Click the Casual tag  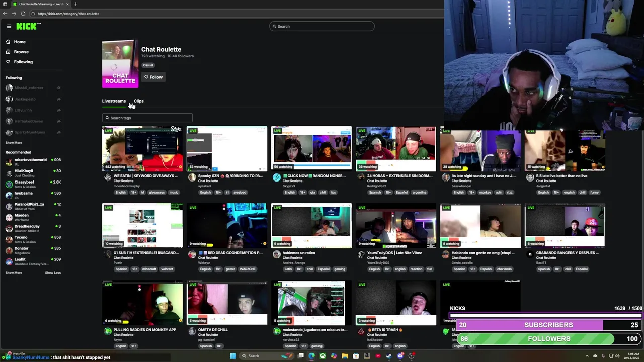point(148,65)
